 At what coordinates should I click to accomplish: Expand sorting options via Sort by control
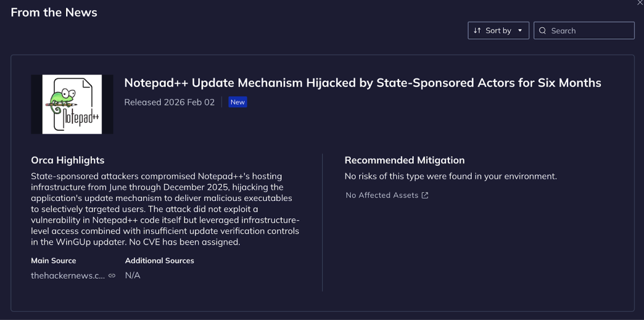click(498, 30)
